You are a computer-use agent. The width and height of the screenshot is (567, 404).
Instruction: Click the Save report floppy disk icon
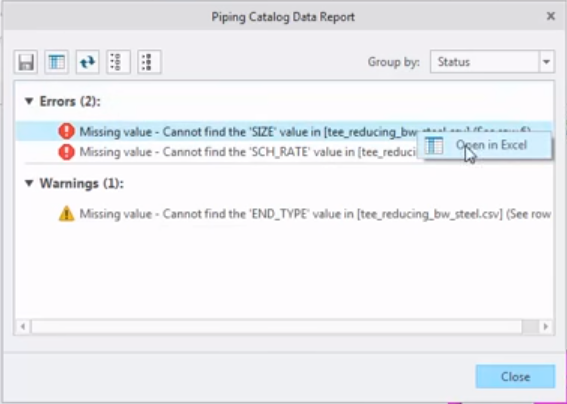(26, 62)
